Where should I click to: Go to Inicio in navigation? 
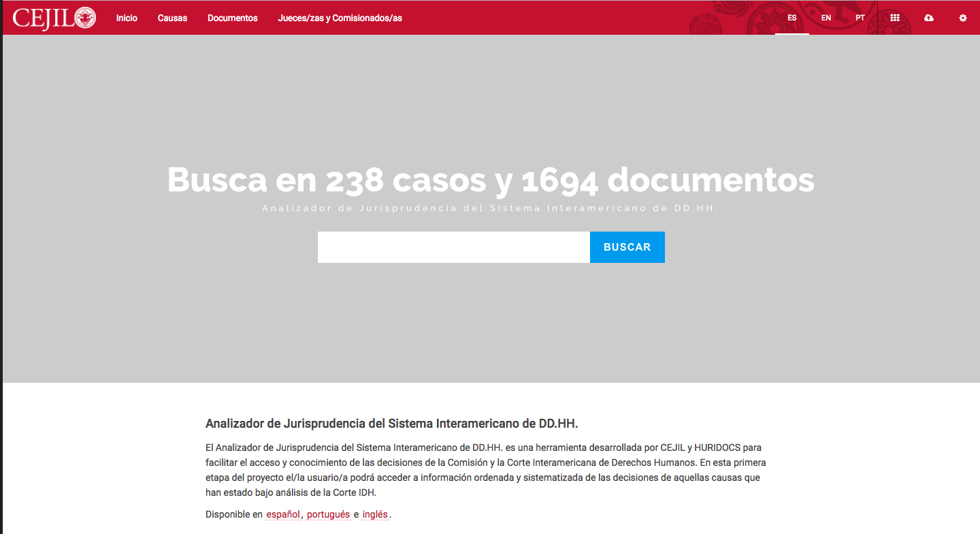tap(127, 18)
